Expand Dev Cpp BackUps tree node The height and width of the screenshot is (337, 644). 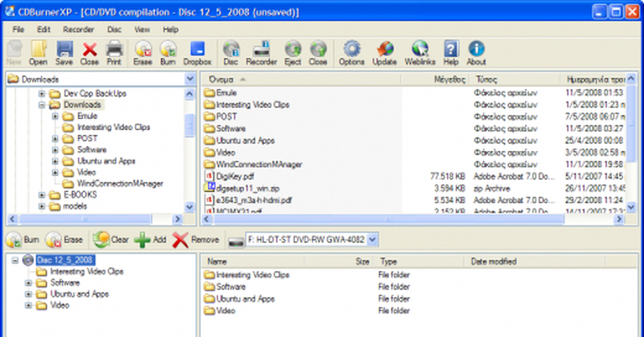point(42,93)
